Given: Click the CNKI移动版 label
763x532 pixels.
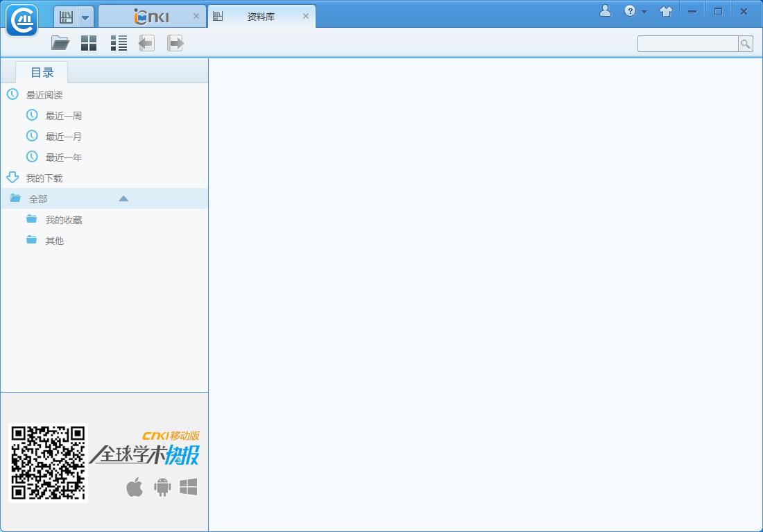Looking at the screenshot, I should click(x=171, y=436).
